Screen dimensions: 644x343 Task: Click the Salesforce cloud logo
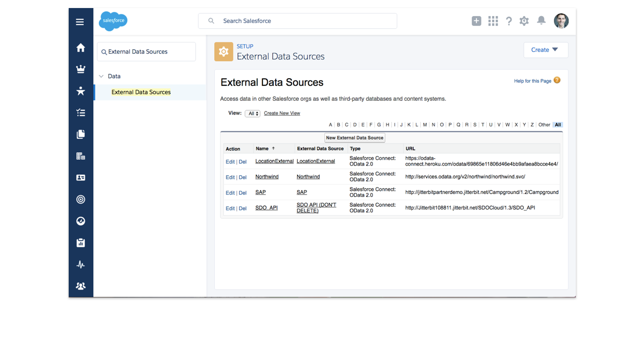point(113,21)
